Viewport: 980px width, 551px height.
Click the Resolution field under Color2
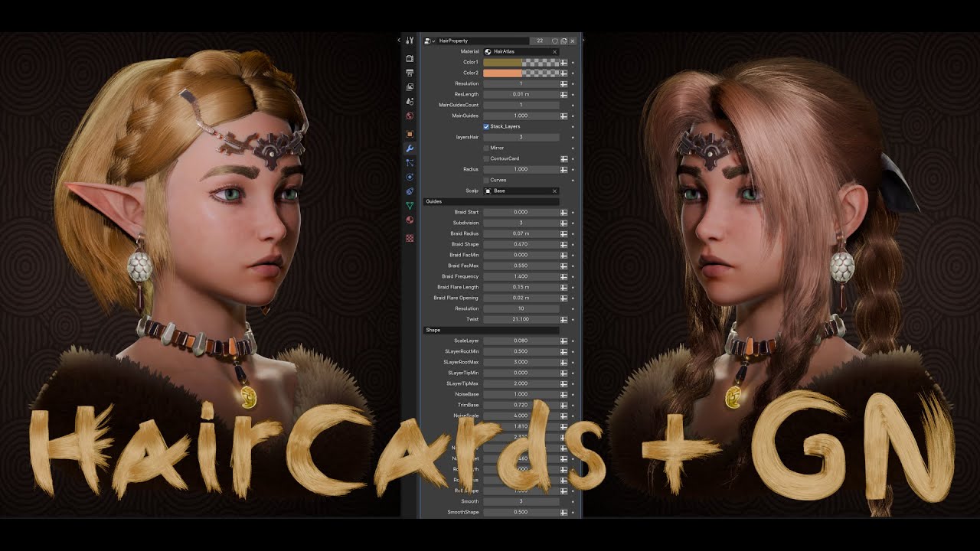click(x=521, y=83)
